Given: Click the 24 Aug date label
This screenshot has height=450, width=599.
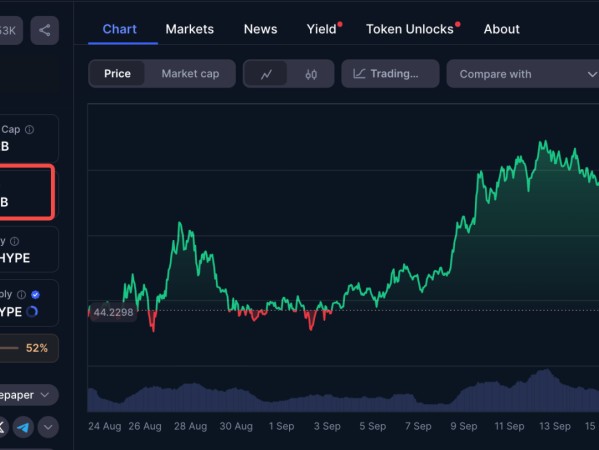Looking at the screenshot, I should (x=105, y=426).
